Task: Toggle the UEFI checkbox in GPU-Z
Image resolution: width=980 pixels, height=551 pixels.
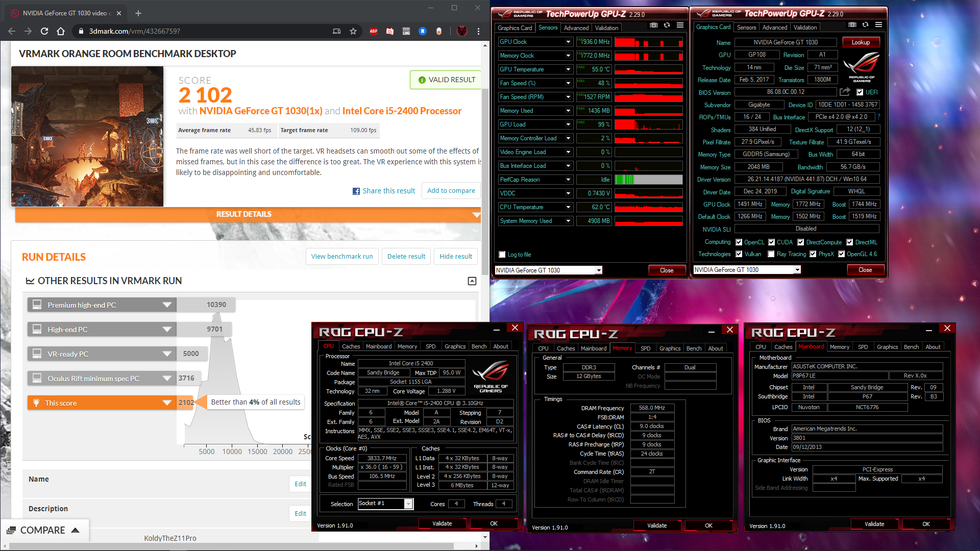Action: click(860, 92)
